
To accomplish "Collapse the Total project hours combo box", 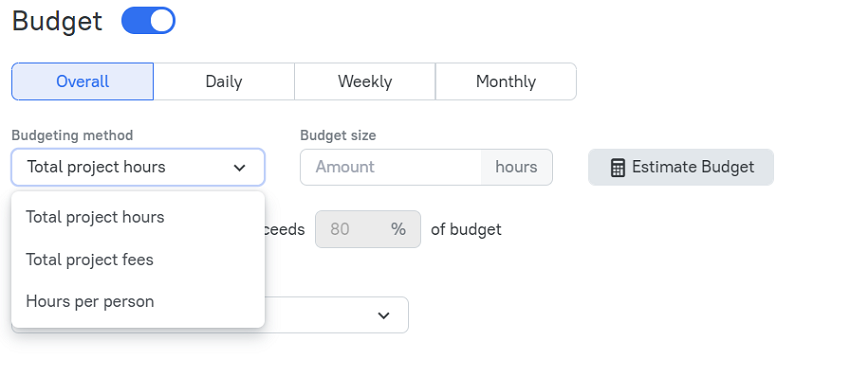I will coord(138,167).
